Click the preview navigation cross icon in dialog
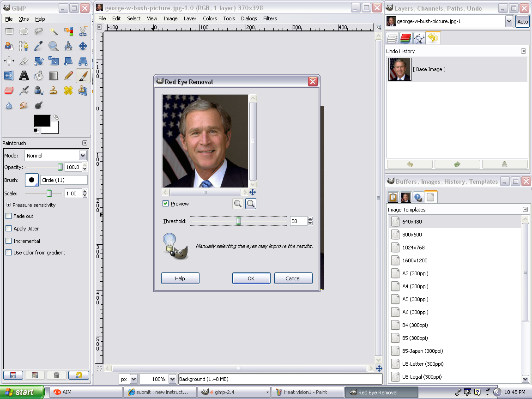The image size is (532, 399). tap(253, 193)
